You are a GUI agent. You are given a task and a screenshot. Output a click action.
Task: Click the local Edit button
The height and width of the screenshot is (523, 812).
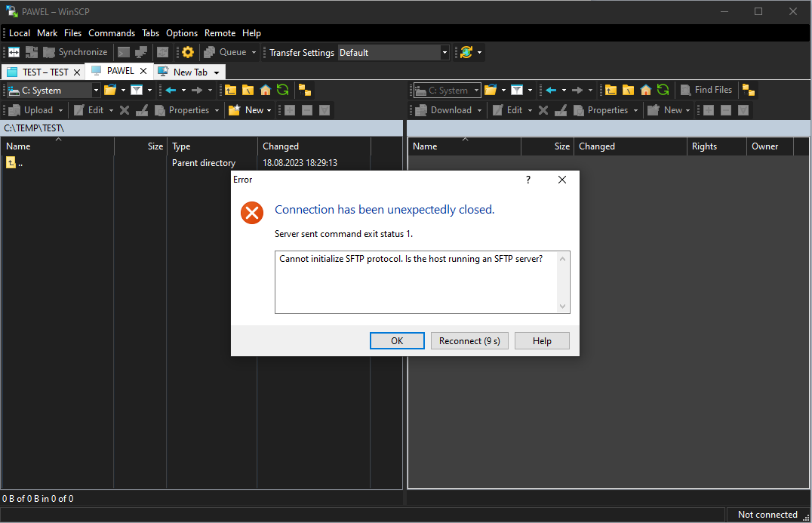[88, 110]
